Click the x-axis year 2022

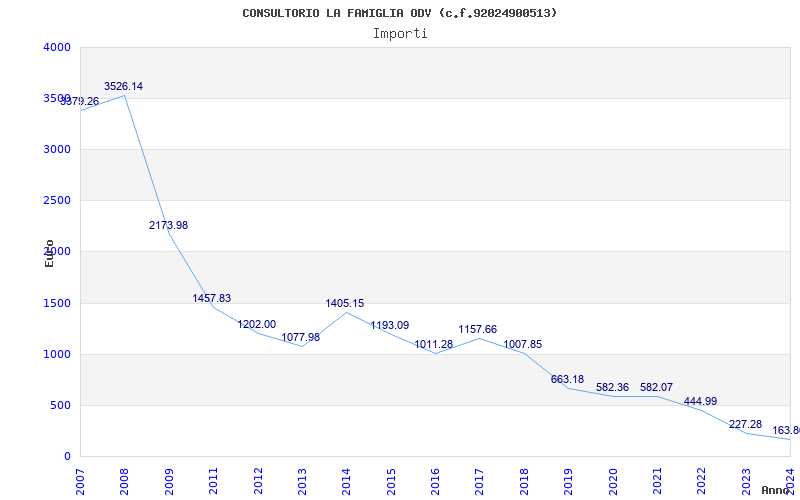[702, 482]
